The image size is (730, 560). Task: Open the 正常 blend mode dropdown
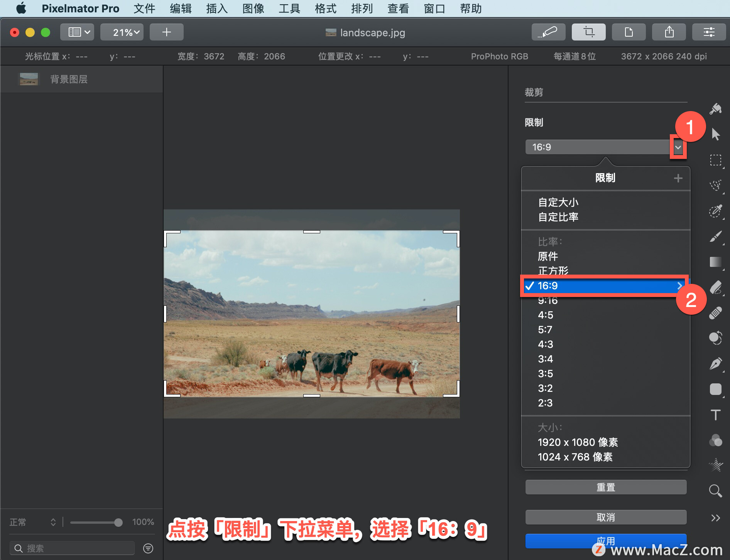pos(33,522)
